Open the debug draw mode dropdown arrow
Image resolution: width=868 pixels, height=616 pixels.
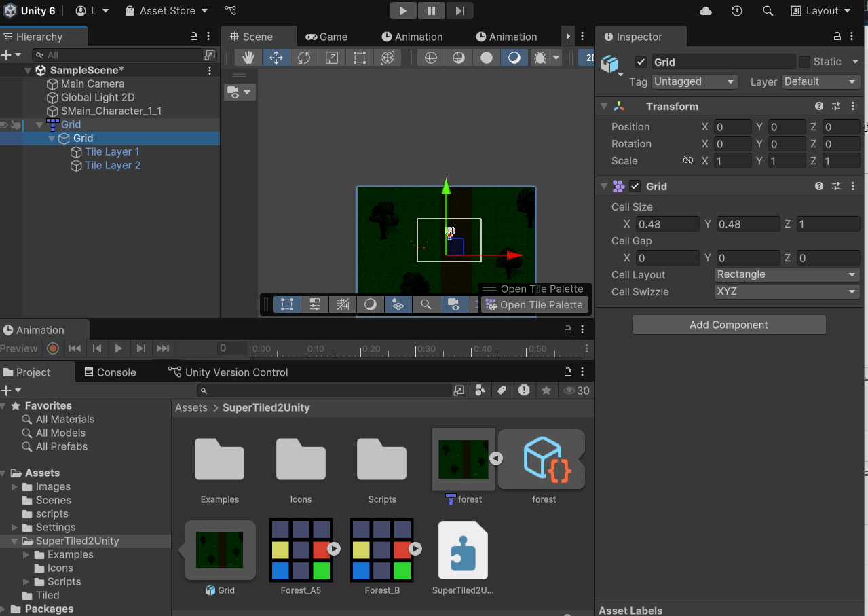coord(556,58)
